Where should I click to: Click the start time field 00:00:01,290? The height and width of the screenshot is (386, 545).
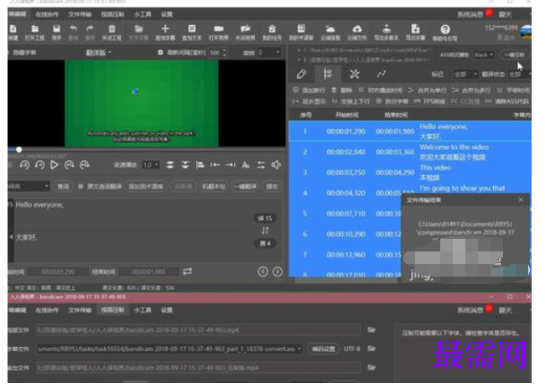[x=58, y=272]
